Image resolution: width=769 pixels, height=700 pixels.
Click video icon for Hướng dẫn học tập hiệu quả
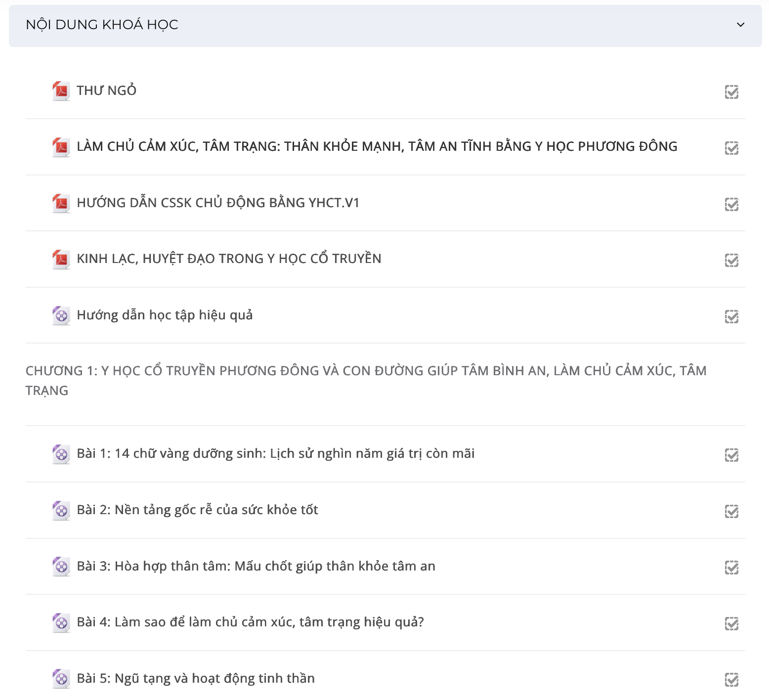pyautogui.click(x=61, y=315)
